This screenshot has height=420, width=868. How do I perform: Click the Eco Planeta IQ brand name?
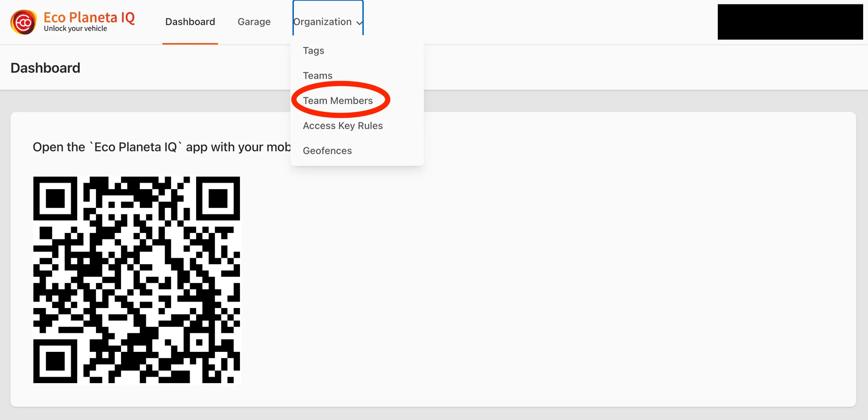(89, 17)
